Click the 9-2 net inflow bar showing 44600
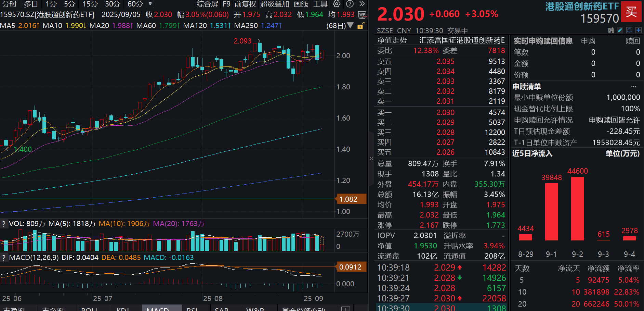This screenshot has height=311, width=644. (x=578, y=209)
